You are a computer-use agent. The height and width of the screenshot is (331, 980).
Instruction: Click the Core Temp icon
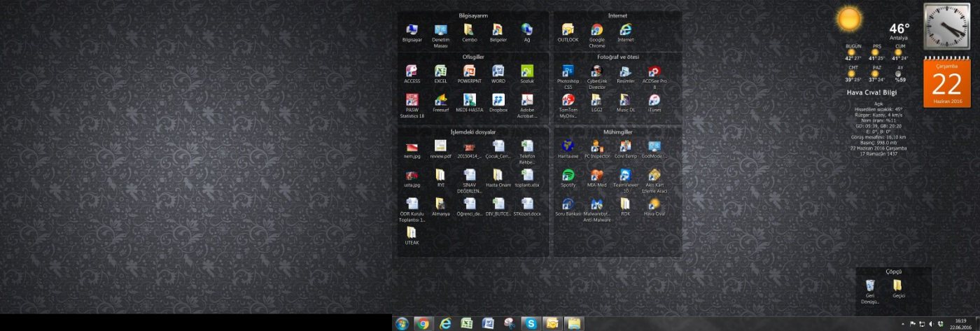click(625, 146)
